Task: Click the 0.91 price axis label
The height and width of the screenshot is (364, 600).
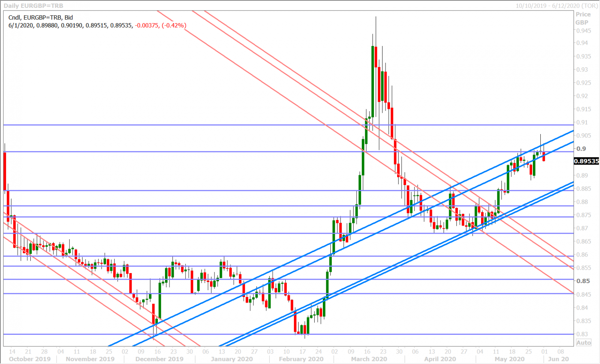Action: coord(582,122)
